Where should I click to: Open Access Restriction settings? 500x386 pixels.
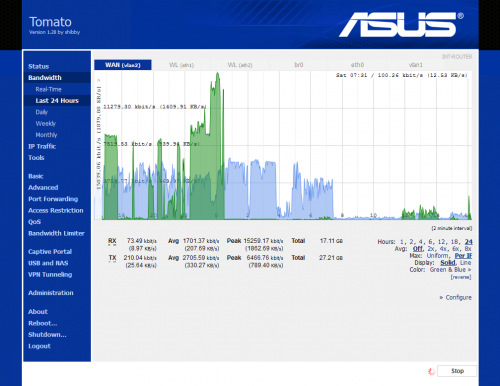tap(56, 210)
